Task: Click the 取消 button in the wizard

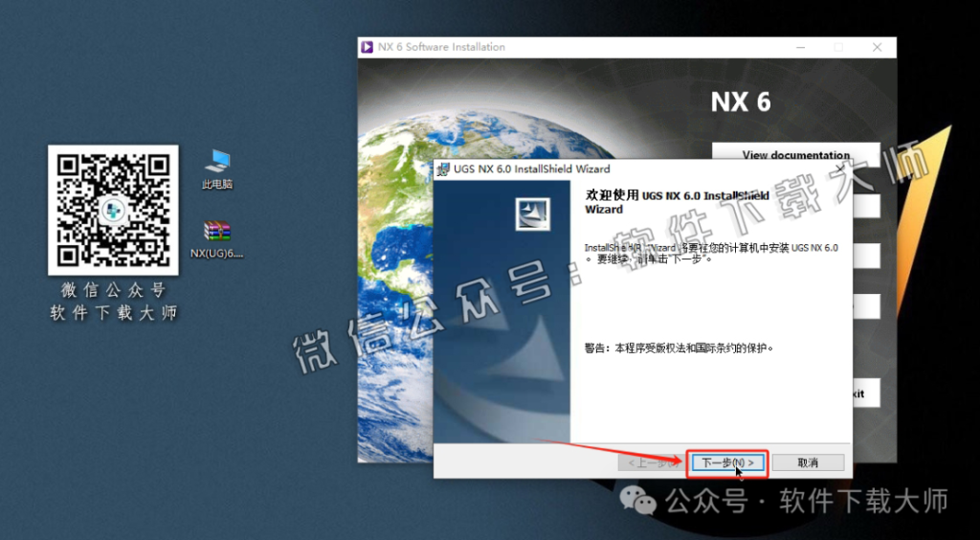Action: point(808,462)
